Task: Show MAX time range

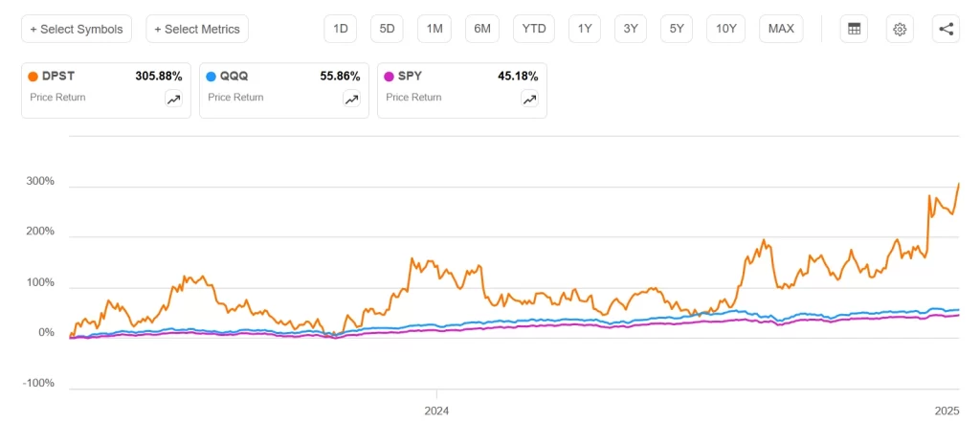Action: (x=781, y=29)
